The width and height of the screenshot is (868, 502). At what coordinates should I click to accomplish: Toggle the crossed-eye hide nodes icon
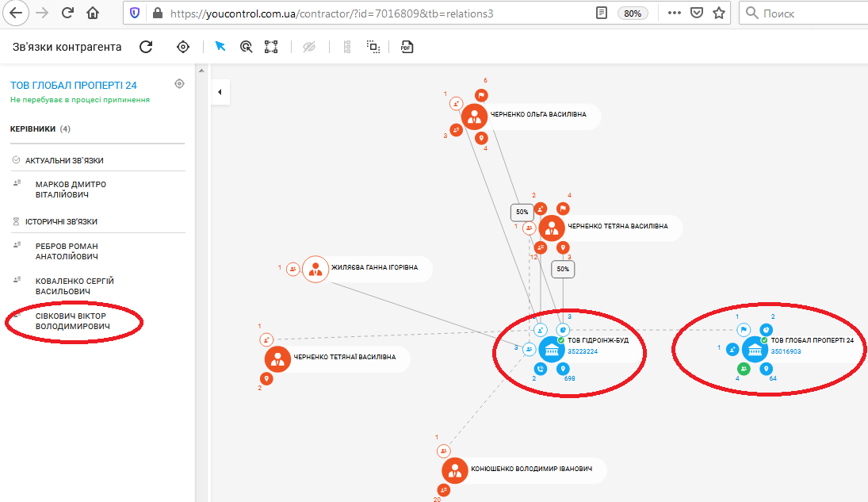(x=310, y=47)
